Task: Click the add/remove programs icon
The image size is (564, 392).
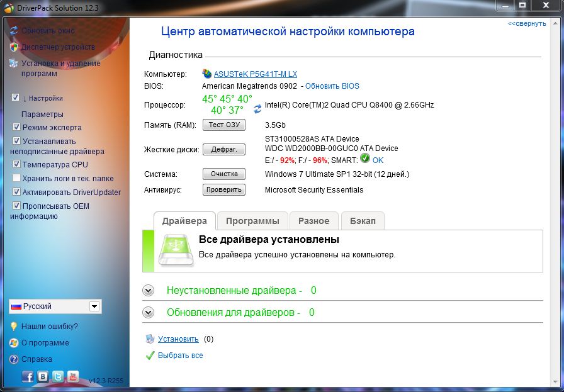Action: click(14, 64)
